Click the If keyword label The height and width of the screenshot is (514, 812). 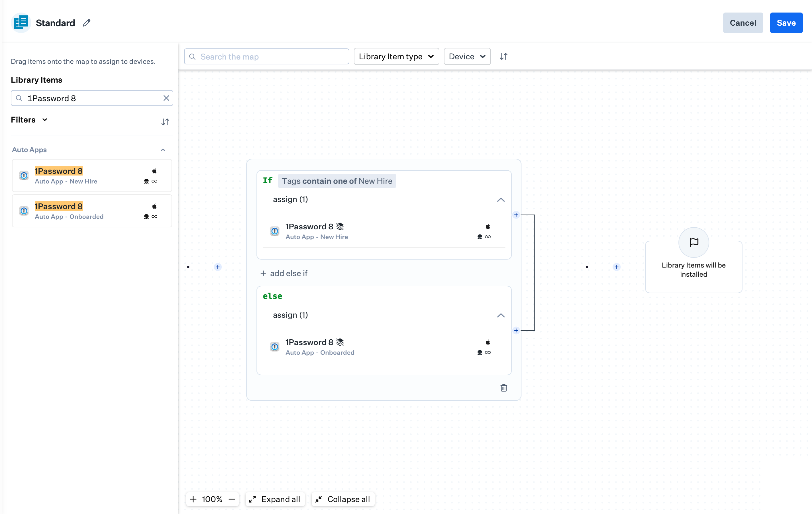pyautogui.click(x=268, y=180)
